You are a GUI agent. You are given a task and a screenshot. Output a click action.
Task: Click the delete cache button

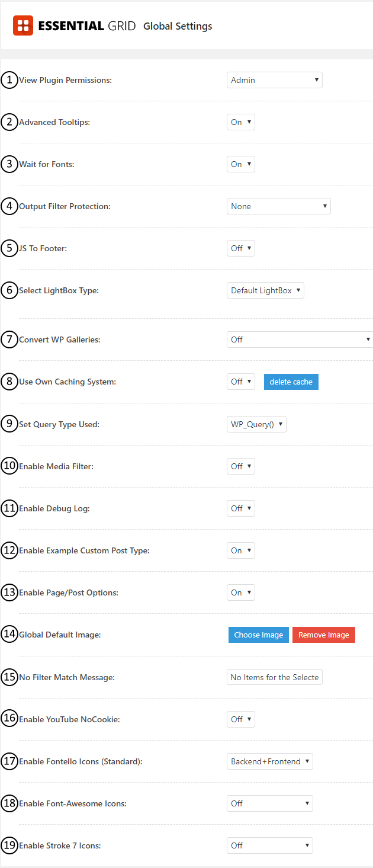(291, 382)
